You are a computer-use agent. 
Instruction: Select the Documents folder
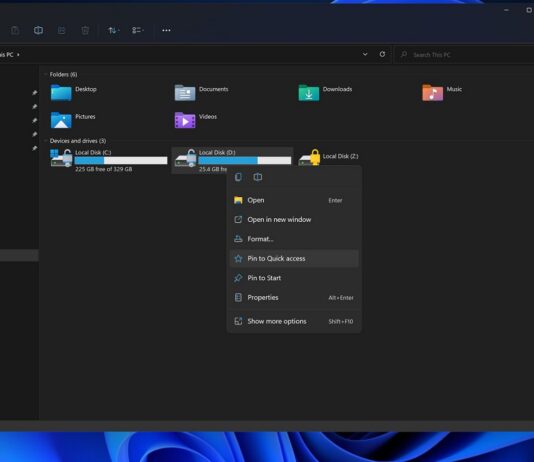tap(185, 93)
